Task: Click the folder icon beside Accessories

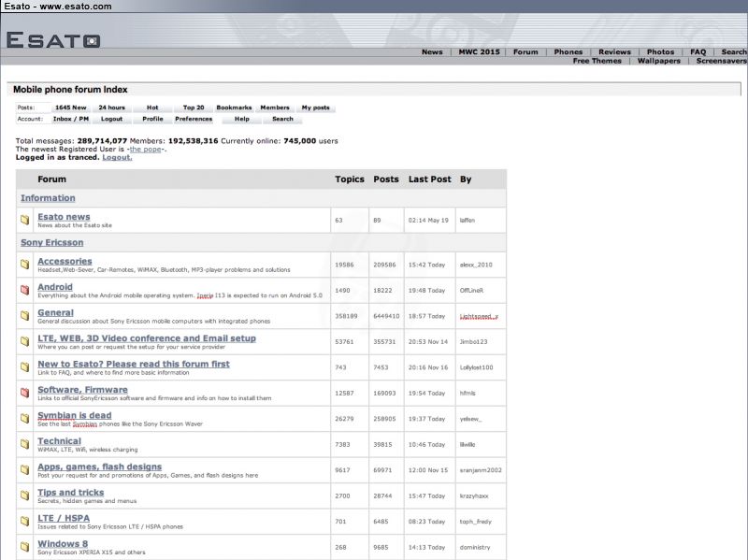Action: [25, 265]
